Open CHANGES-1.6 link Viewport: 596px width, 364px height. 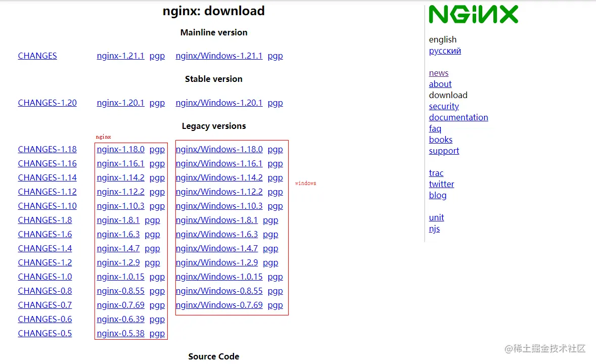tap(45, 234)
